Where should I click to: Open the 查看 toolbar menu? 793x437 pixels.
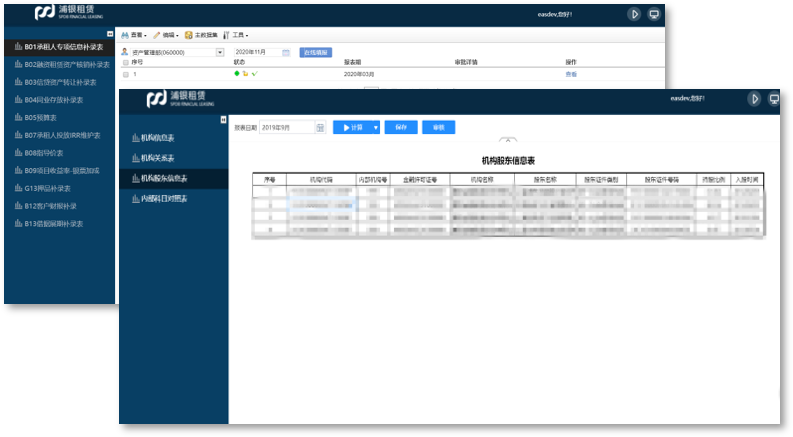click(134, 35)
